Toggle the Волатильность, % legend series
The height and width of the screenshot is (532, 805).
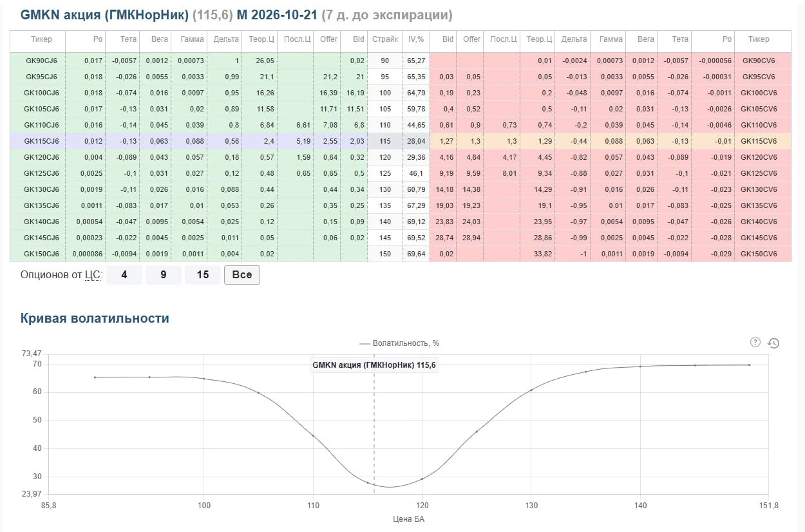[399, 343]
